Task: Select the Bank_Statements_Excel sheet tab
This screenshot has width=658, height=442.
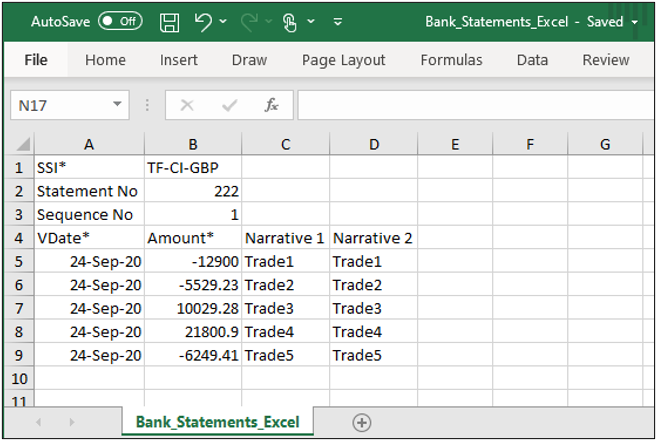Action: pyautogui.click(x=217, y=422)
